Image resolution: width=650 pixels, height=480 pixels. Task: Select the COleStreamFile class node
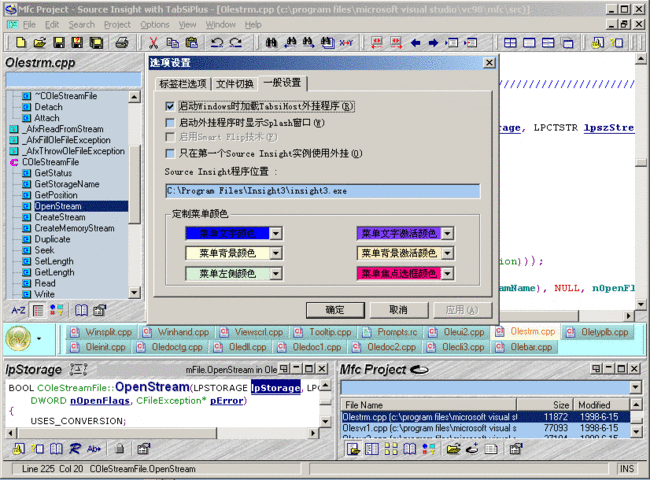[50, 162]
